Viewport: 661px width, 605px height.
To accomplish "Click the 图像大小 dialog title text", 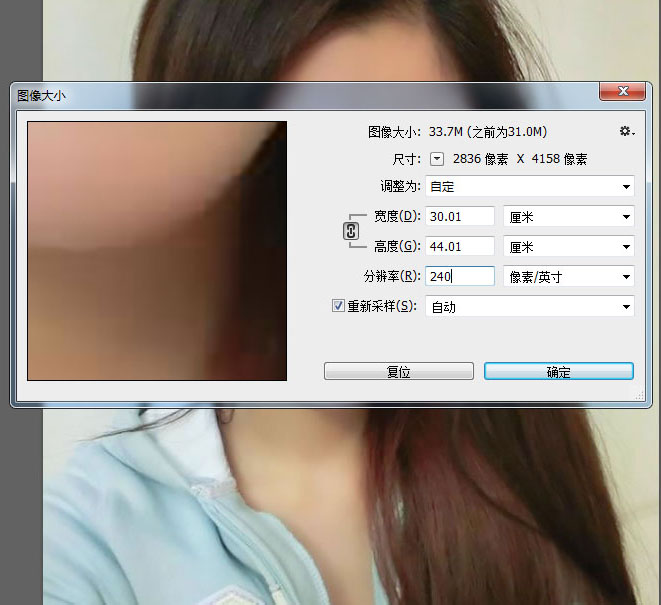I will click(x=41, y=96).
